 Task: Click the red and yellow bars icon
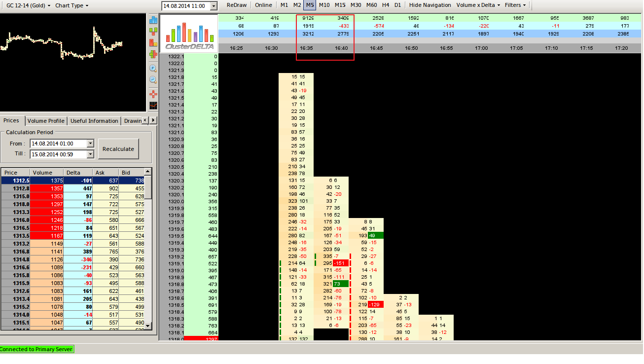[x=153, y=42]
